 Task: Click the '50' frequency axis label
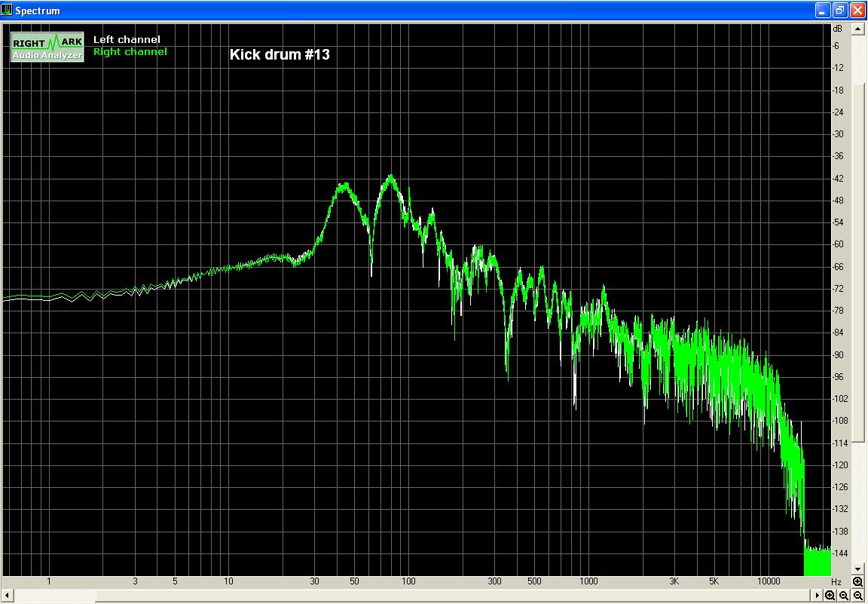click(354, 581)
